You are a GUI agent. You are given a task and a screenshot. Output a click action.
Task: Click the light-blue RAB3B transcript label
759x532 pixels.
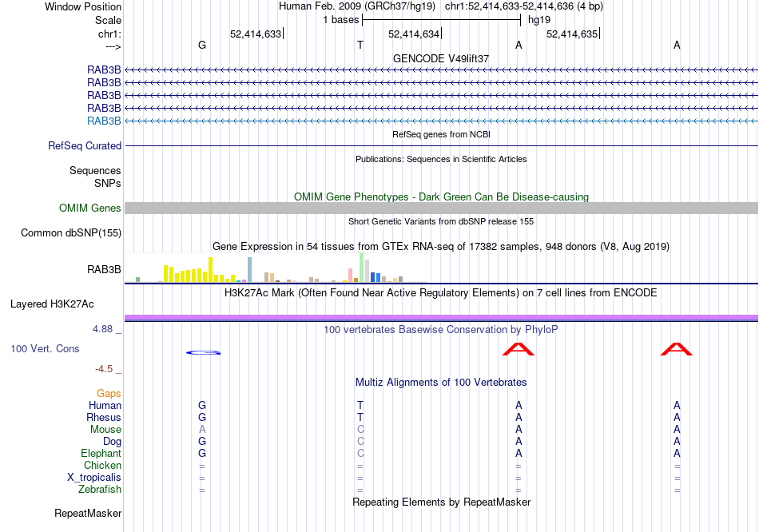[x=104, y=121]
